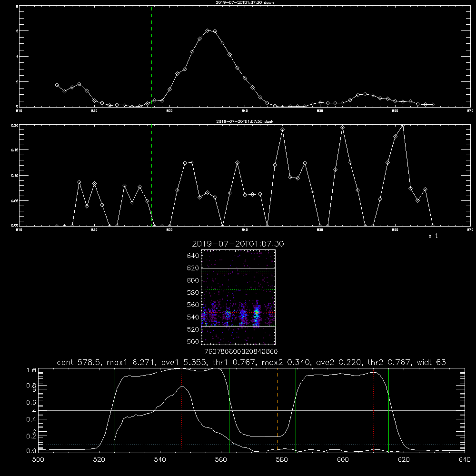Screen dimensions: 476x476
Task: Click the "x t" label under dusk plot
Action: click(433, 236)
